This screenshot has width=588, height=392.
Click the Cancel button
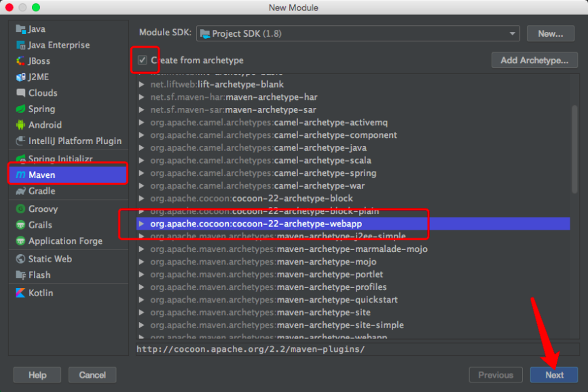coord(92,375)
